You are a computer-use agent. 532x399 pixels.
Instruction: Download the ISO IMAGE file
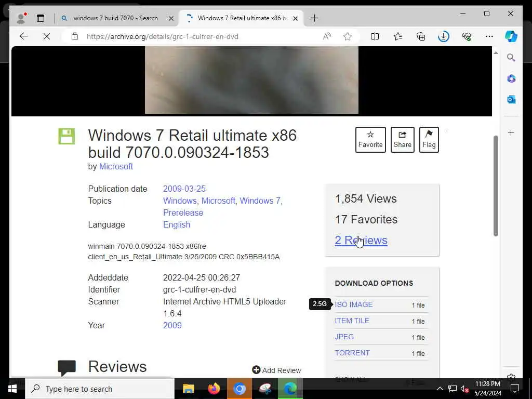[353, 304]
